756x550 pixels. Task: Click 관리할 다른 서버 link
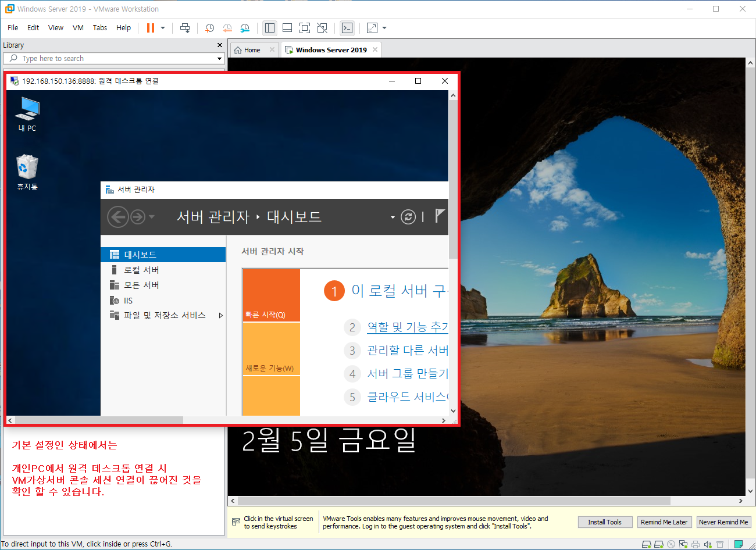tap(408, 351)
